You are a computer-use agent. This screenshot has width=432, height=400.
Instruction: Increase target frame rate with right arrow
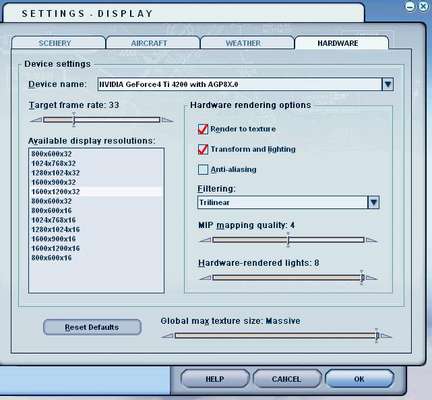pyautogui.click(x=167, y=120)
